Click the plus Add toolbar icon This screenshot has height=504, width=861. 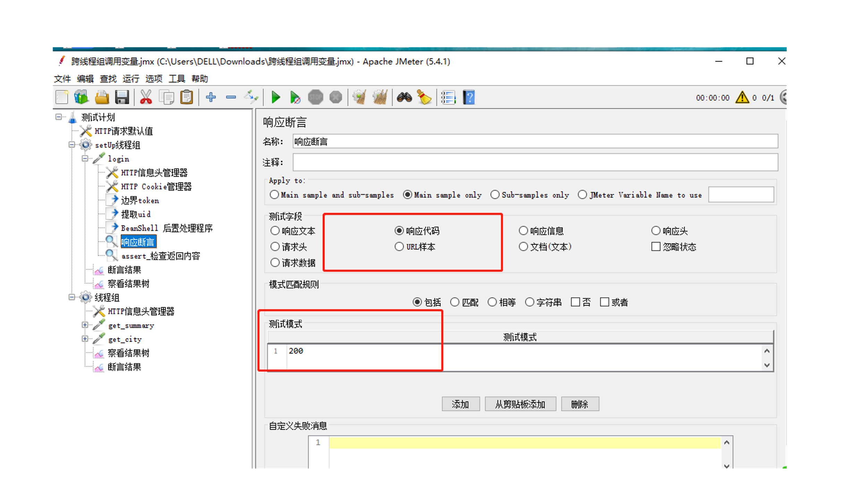pos(211,98)
